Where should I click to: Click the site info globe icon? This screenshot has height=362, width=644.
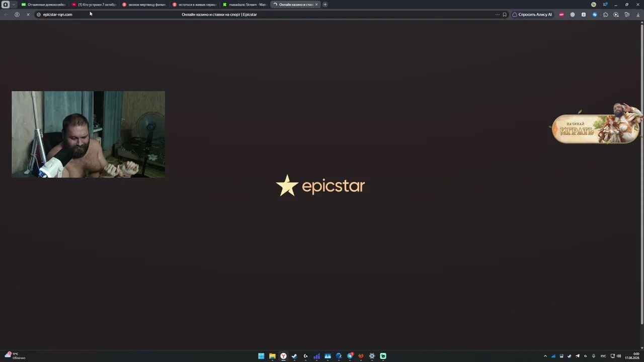coord(39,15)
